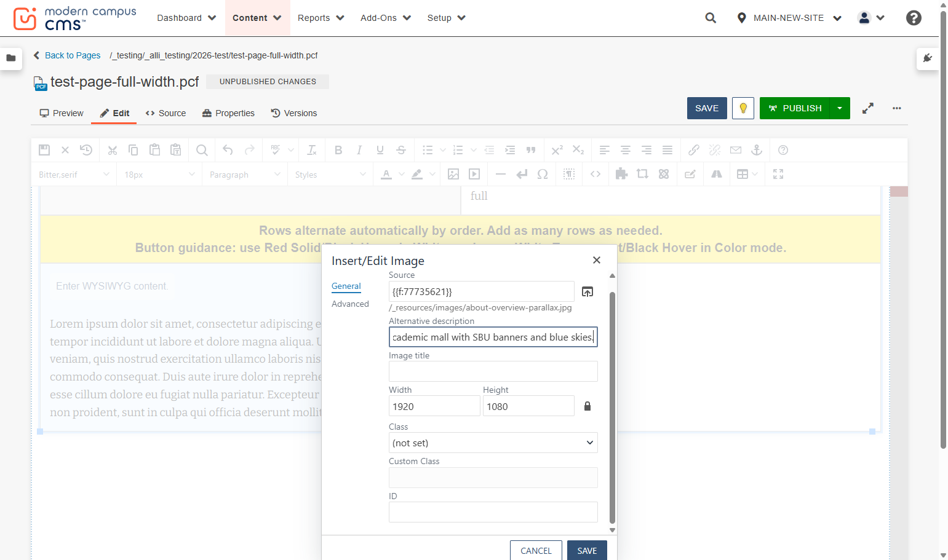Click the Image title input field
Screen dimensions: 948x560
[493, 371]
